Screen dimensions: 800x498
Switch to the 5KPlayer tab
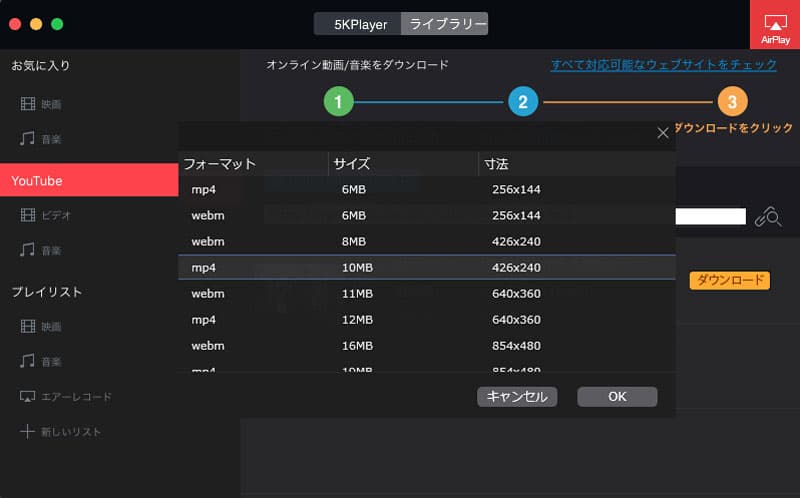coord(358,24)
